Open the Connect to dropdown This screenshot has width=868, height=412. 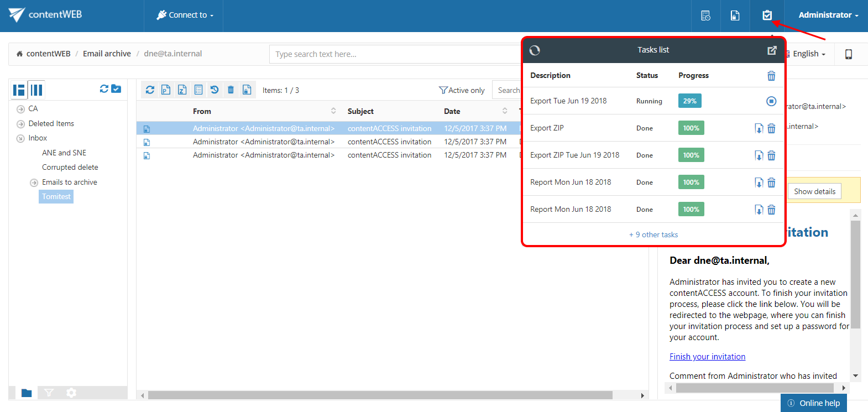tap(185, 15)
